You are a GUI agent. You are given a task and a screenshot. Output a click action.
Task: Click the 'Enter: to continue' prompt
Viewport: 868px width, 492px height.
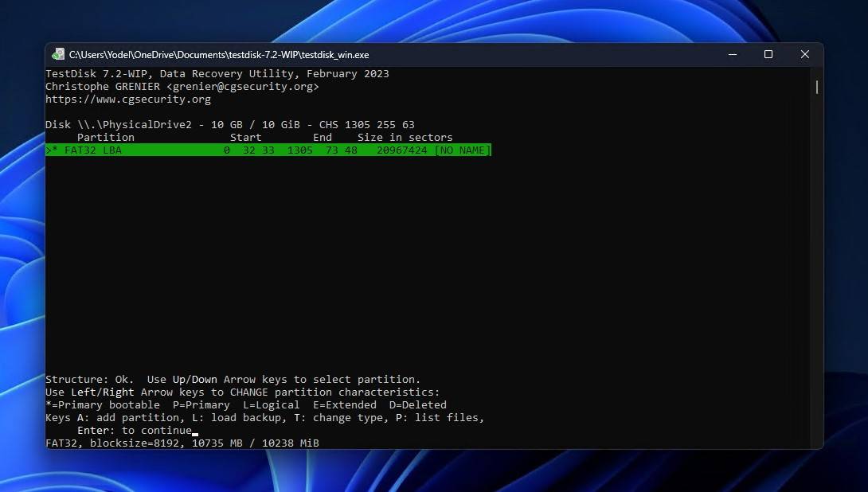[135, 431]
